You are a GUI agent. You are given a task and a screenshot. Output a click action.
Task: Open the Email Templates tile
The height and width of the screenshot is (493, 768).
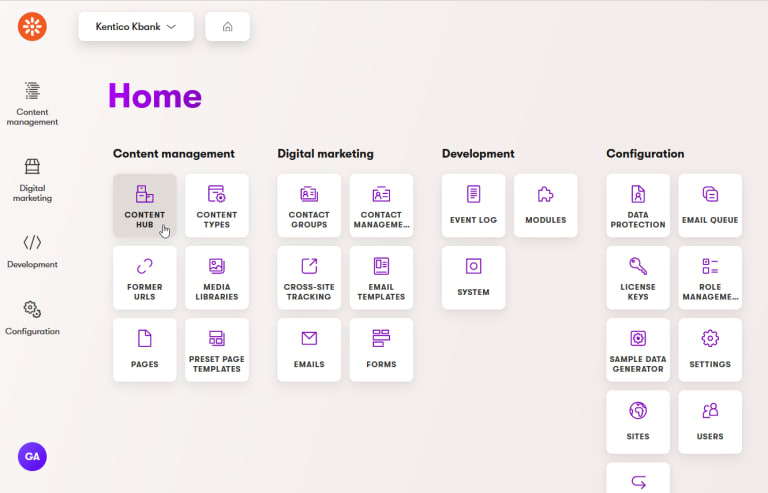381,278
